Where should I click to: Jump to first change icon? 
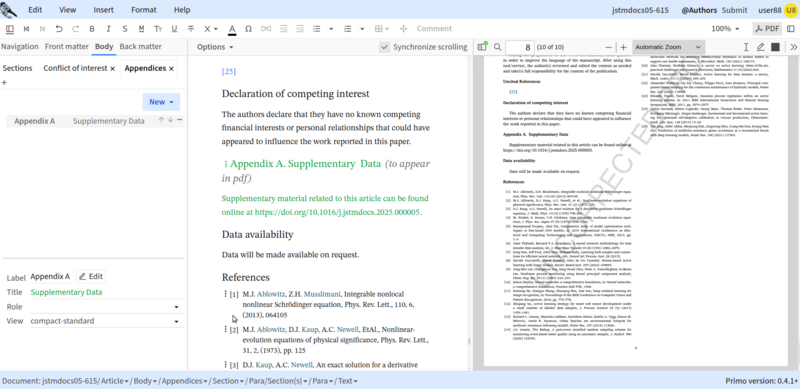[27, 29]
